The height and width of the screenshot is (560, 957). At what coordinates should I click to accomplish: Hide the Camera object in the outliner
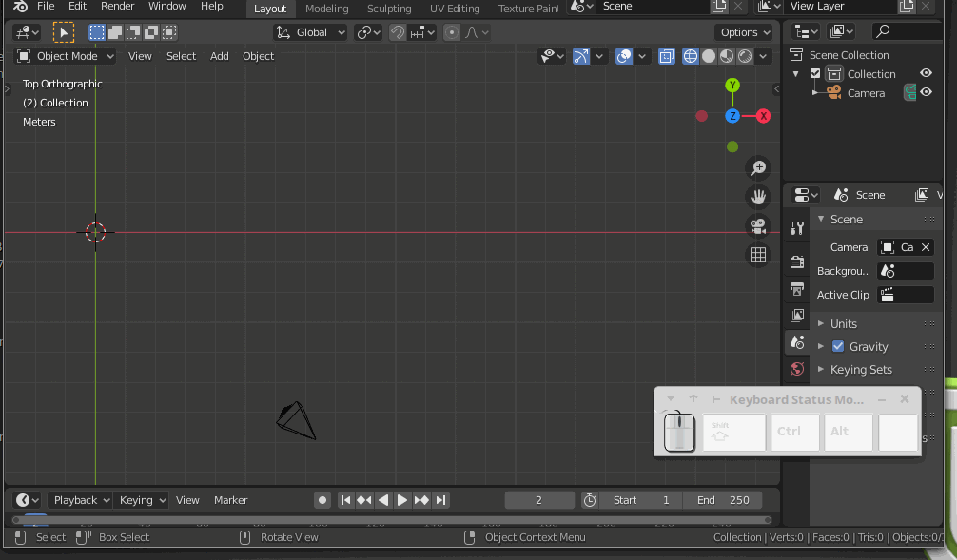[925, 92]
